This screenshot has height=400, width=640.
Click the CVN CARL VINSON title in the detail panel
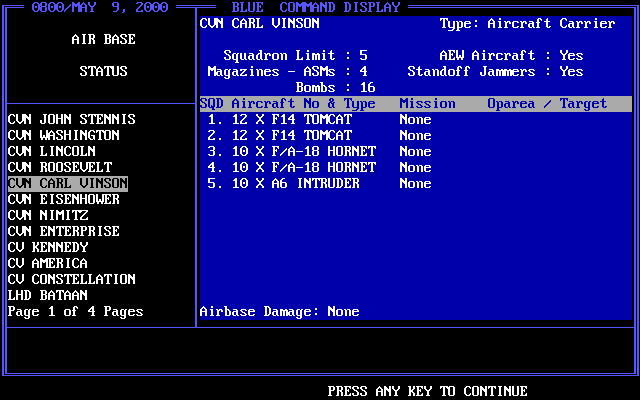[260, 23]
